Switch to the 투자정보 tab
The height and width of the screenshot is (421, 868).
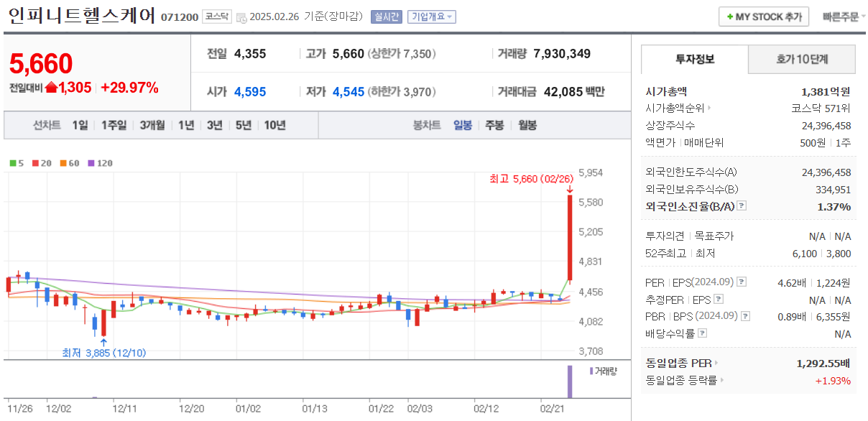tap(695, 60)
